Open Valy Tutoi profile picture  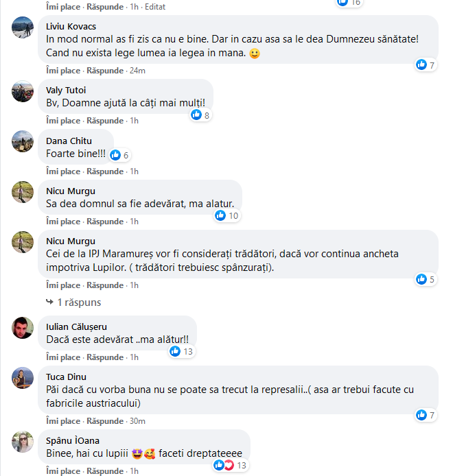point(23,91)
